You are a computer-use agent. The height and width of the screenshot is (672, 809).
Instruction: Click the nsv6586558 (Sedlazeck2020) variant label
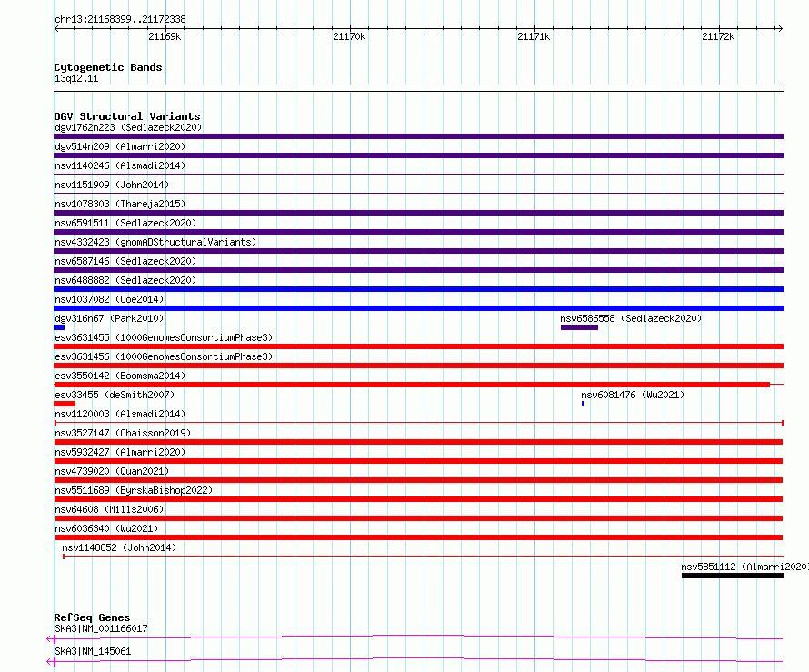631,319
